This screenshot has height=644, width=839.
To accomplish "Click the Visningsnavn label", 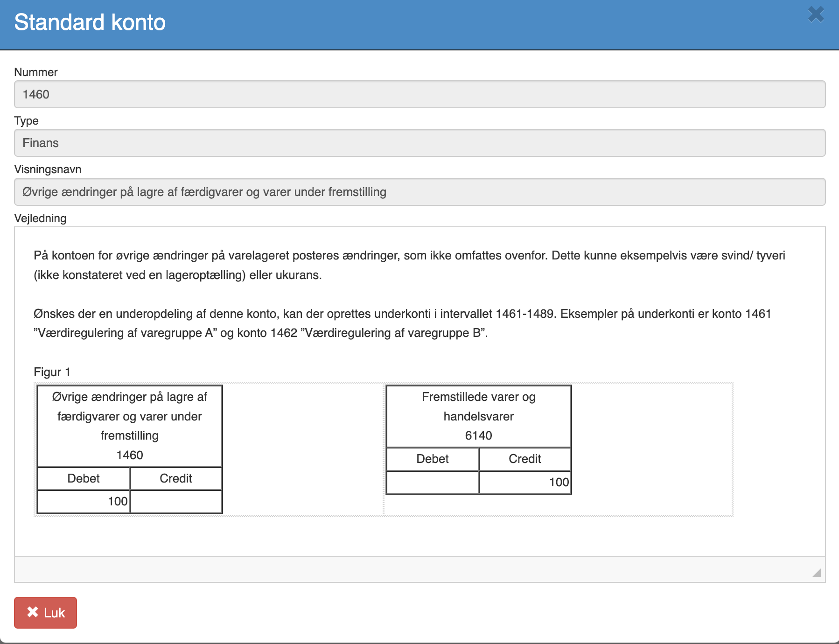I will (x=48, y=169).
